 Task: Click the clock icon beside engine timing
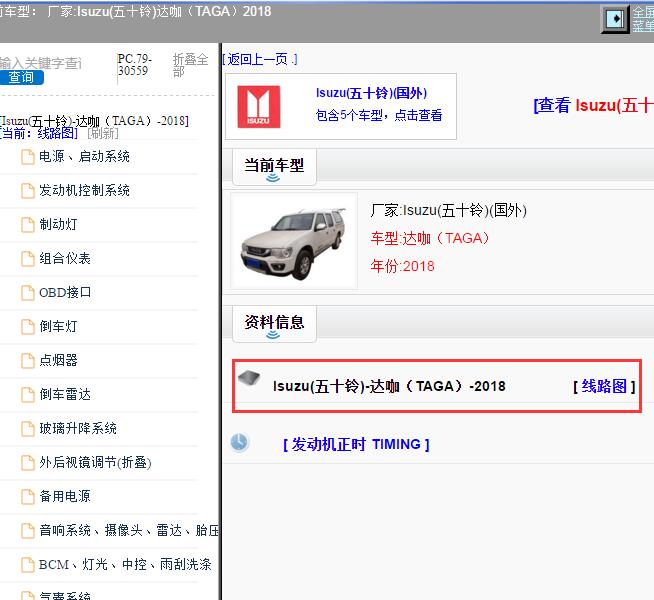[239, 442]
